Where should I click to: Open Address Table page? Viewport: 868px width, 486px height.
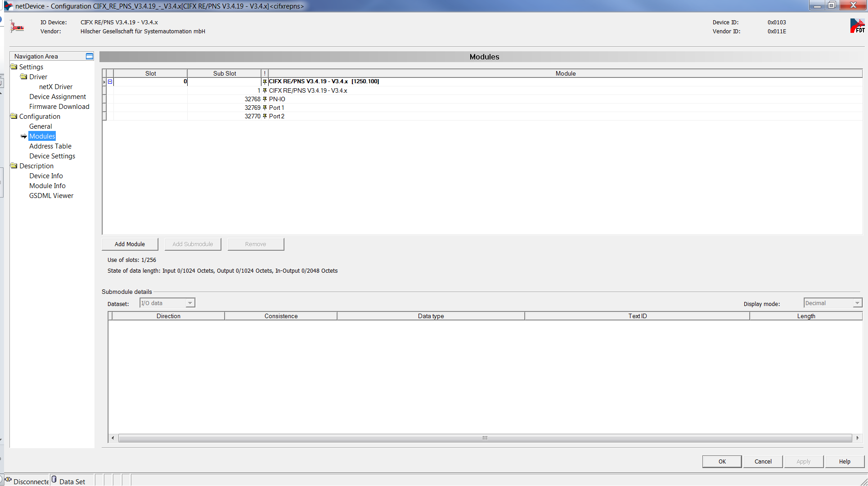(50, 146)
